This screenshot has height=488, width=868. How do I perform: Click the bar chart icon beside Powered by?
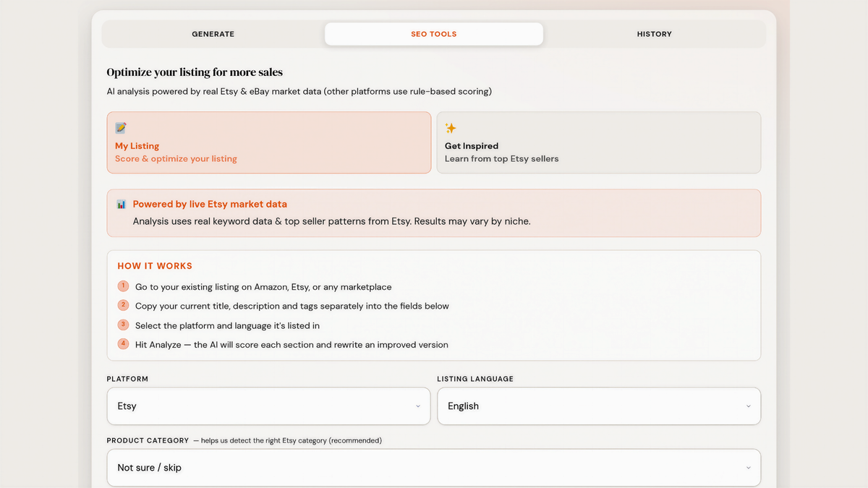(122, 205)
